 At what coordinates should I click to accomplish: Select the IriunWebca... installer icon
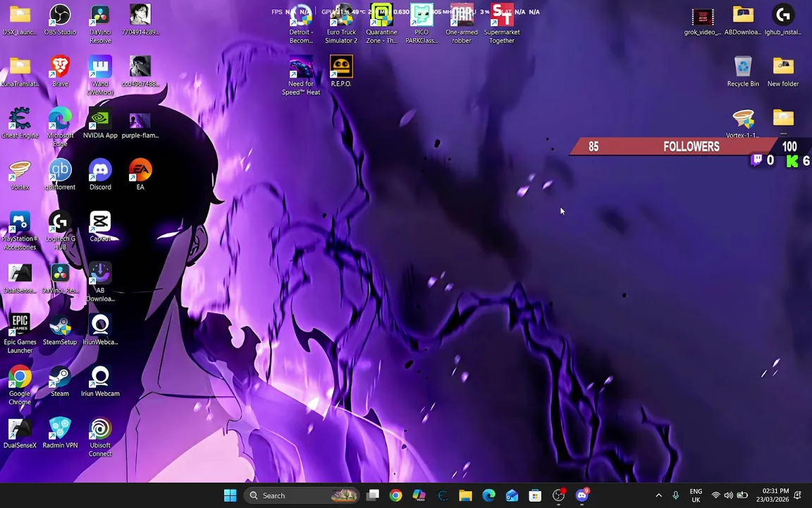100,330
